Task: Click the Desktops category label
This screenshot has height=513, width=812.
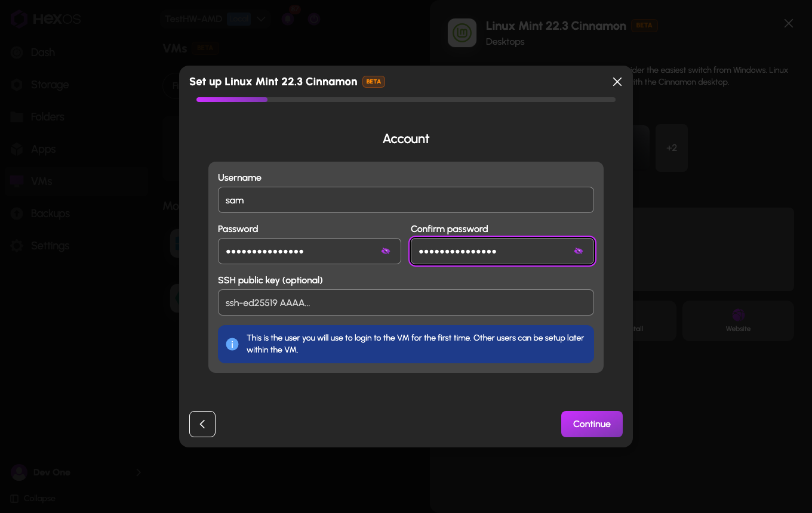Action: point(505,42)
